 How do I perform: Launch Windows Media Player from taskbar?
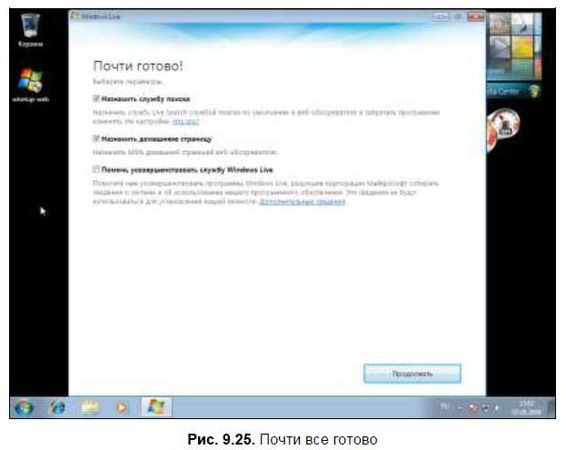122,408
